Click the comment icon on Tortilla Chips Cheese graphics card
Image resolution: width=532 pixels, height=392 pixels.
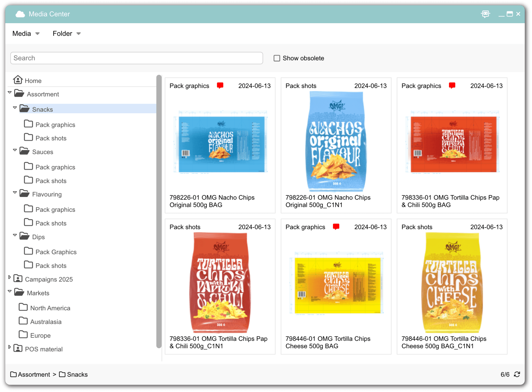(x=337, y=226)
